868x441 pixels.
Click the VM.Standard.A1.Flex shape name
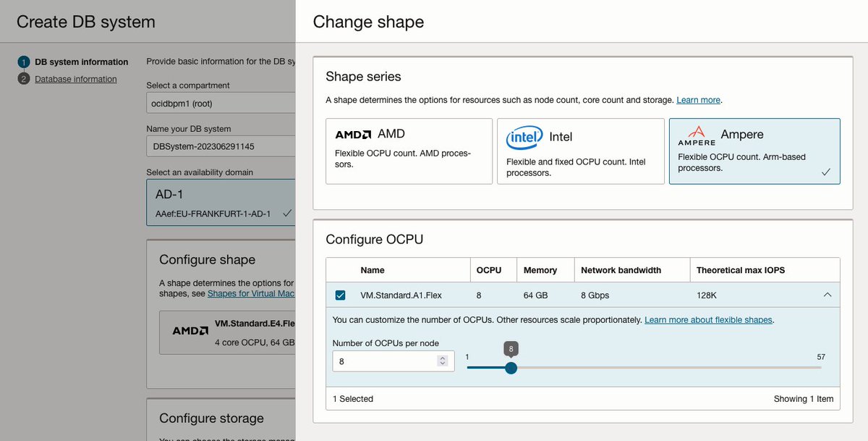(x=401, y=295)
